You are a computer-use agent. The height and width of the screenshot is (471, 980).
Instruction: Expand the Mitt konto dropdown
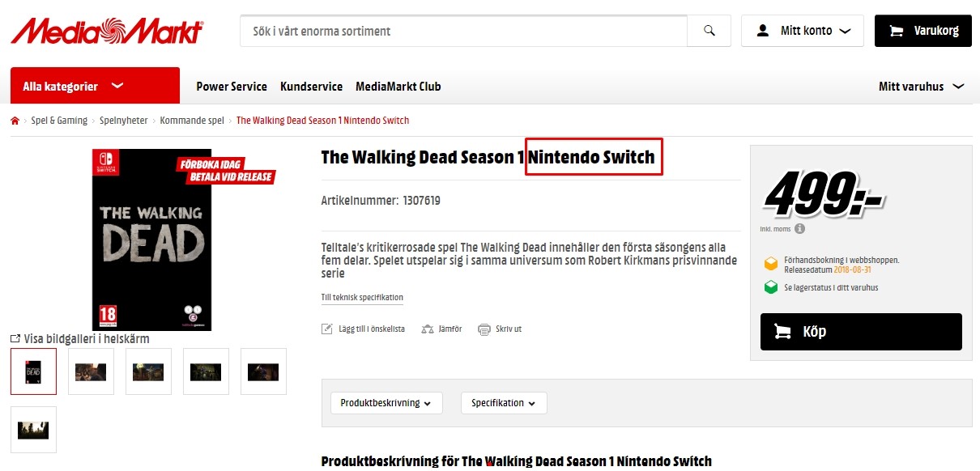pyautogui.click(x=803, y=31)
